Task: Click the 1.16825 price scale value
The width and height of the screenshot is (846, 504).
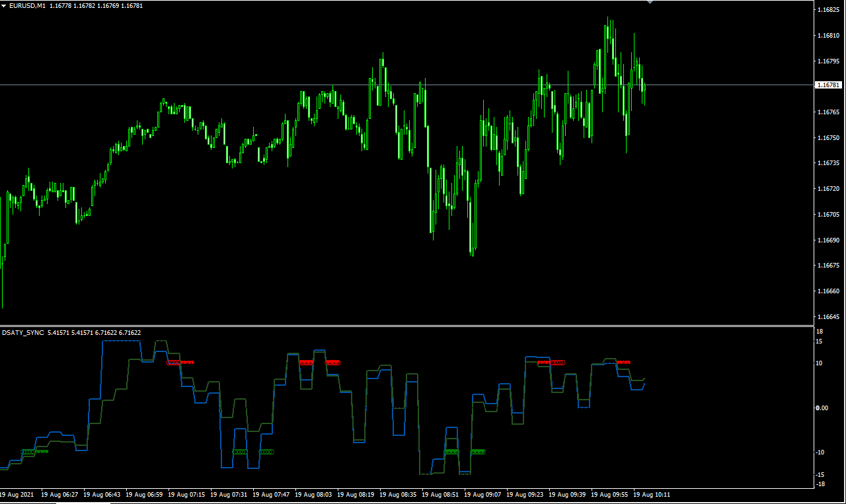Action: click(828, 10)
